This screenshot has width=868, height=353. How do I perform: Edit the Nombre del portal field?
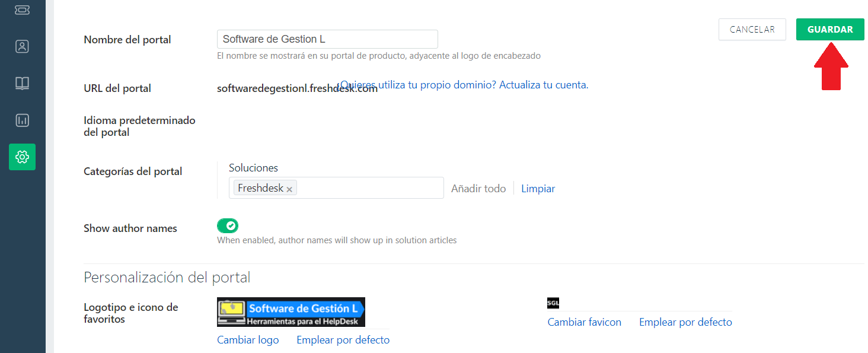[x=327, y=39]
